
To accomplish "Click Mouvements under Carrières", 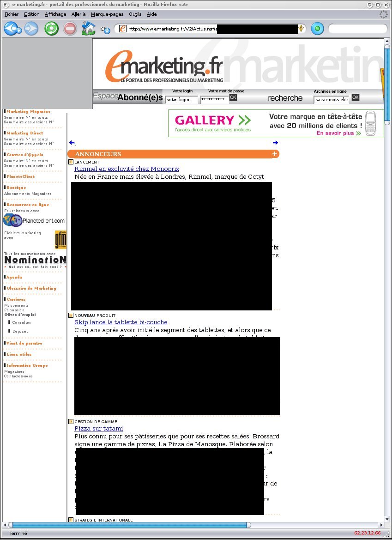I will click(x=17, y=305).
